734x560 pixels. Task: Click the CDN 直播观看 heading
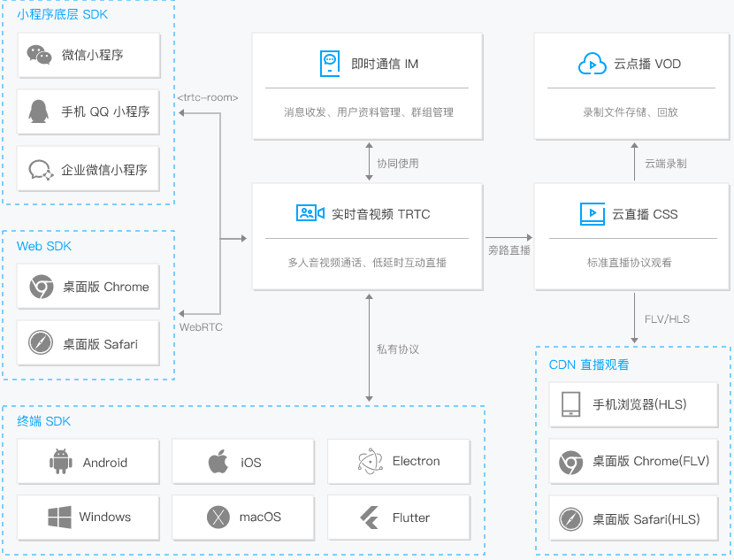pos(589,364)
